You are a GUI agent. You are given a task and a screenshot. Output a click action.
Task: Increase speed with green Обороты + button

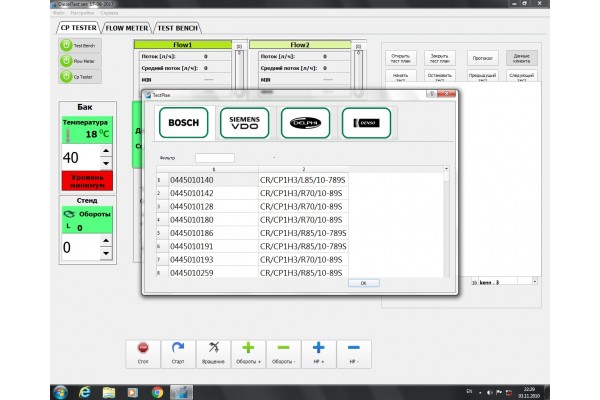pos(248,351)
